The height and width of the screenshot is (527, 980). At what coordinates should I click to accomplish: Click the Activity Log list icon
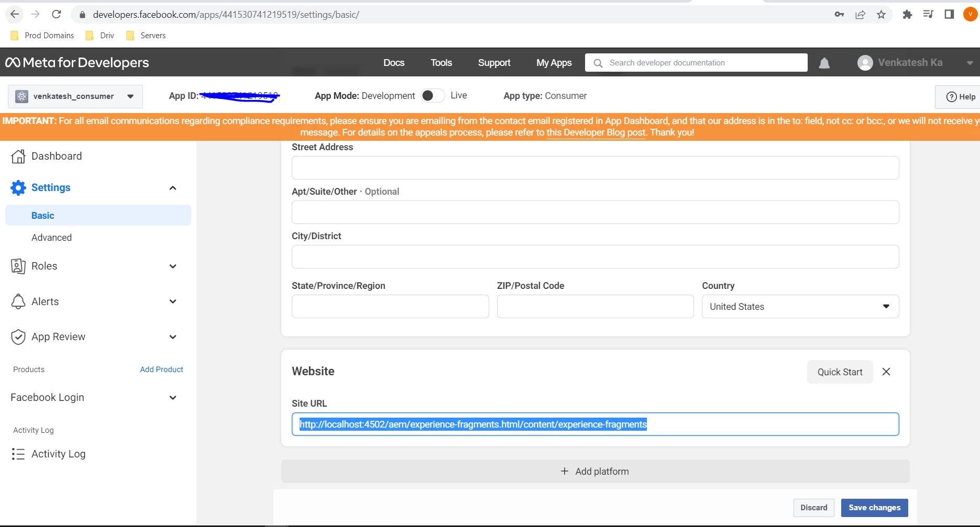[18, 454]
